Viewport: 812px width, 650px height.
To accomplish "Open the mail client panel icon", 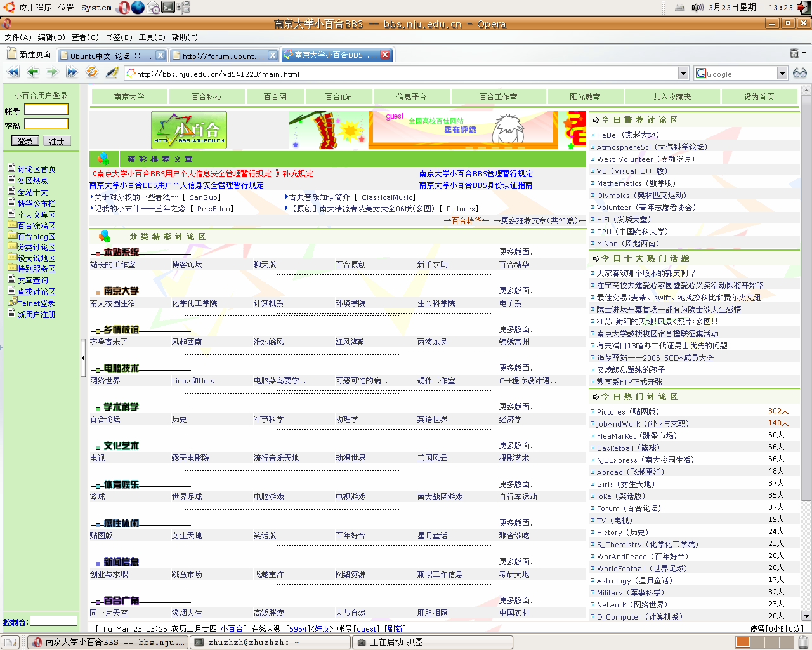I will pyautogui.click(x=153, y=8).
